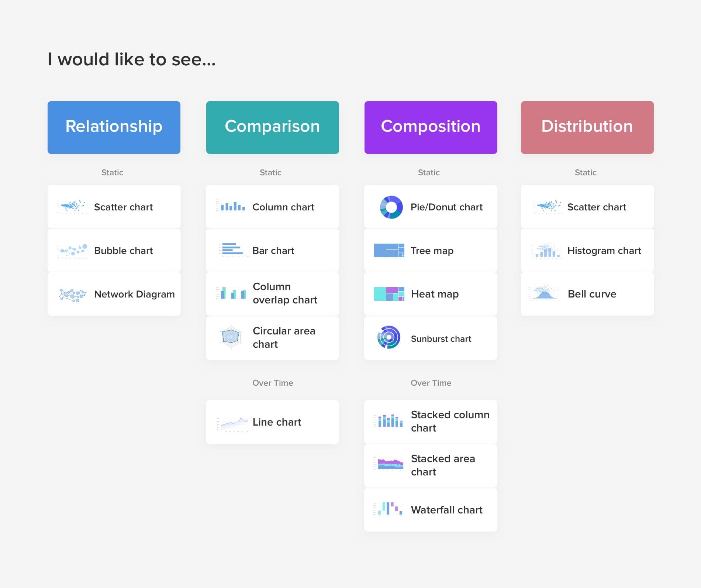Select the Relationship category header
This screenshot has height=588, width=701.
point(114,127)
